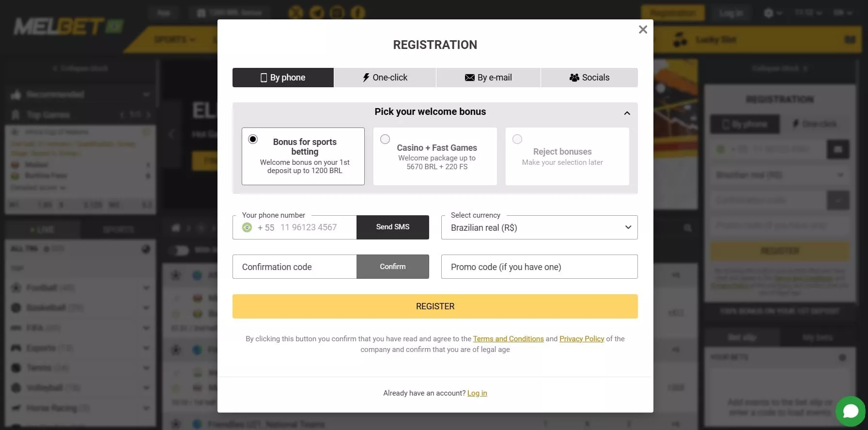Click the phone icon on By phone tab
868x430 pixels.
coord(264,78)
